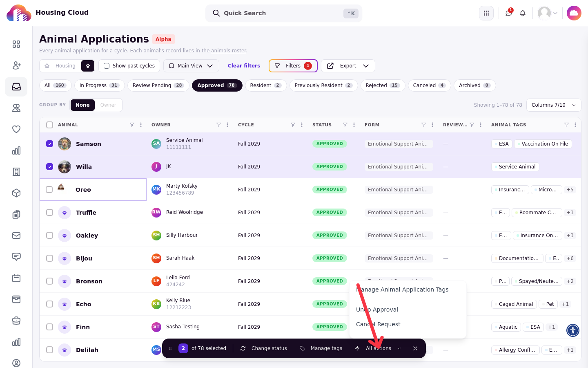Group the table by Owner
This screenshot has width=588, height=368.
click(x=108, y=105)
